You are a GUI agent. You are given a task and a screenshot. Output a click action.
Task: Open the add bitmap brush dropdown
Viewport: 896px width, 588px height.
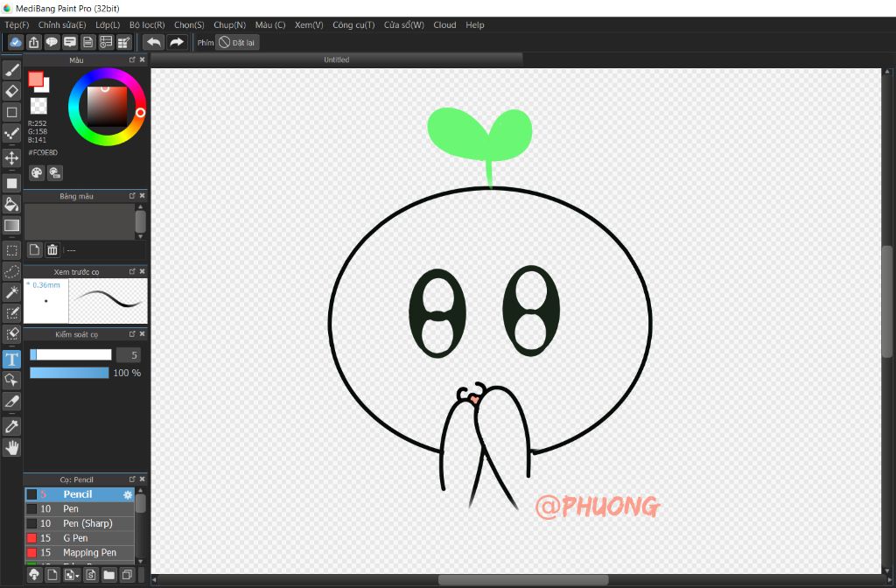(x=72, y=575)
